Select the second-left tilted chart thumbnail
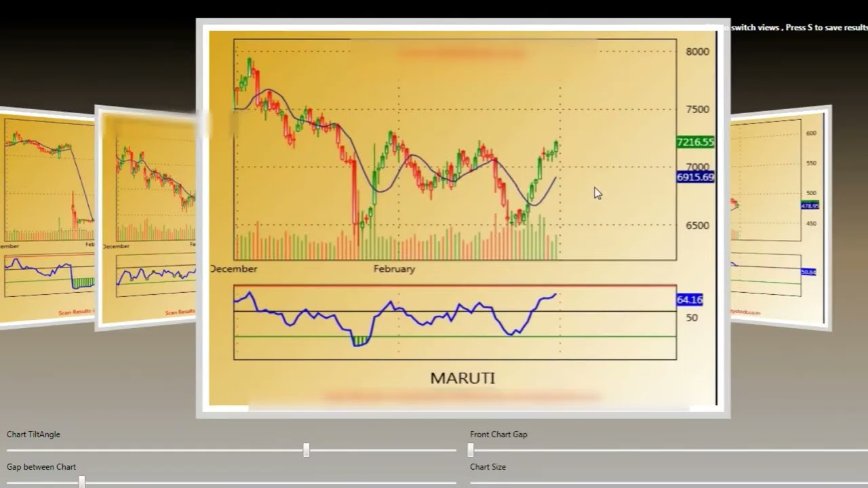The width and height of the screenshot is (868, 488). pyautogui.click(x=146, y=218)
